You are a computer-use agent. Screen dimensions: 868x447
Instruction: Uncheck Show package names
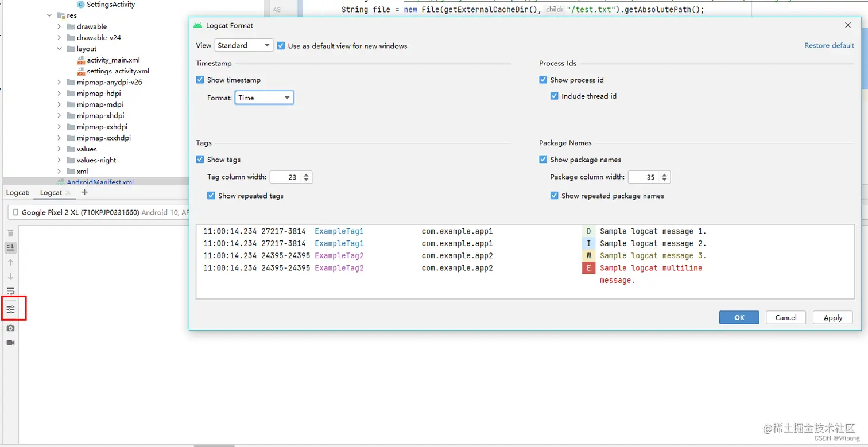tap(543, 160)
